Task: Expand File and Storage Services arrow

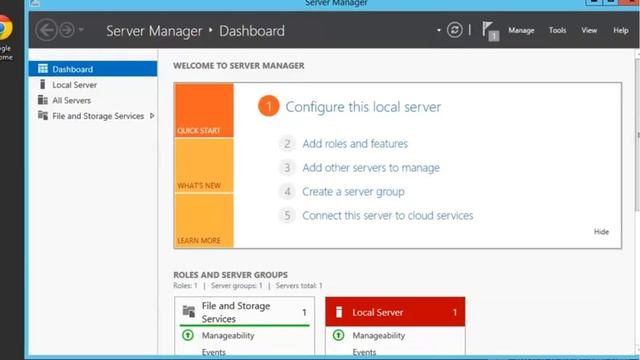Action: click(x=152, y=116)
